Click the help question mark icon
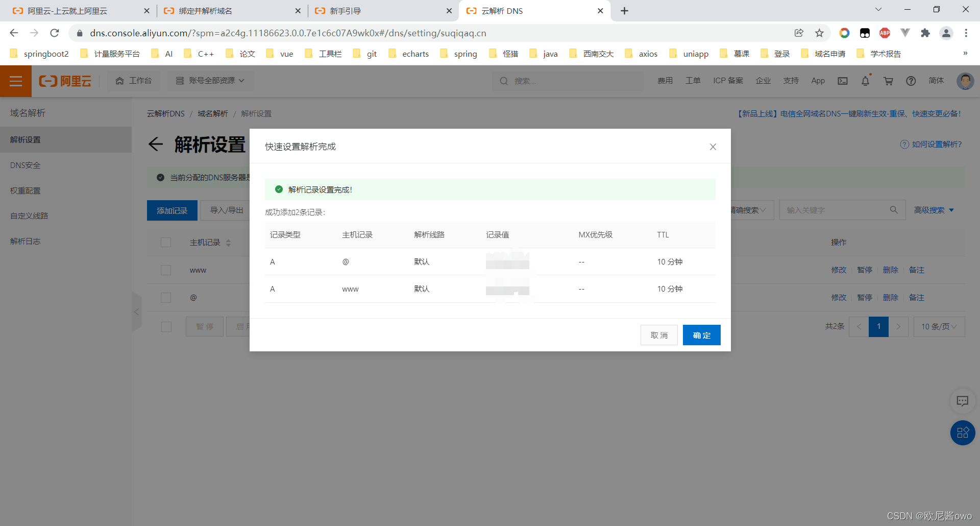Viewport: 980px width, 526px height. point(911,81)
